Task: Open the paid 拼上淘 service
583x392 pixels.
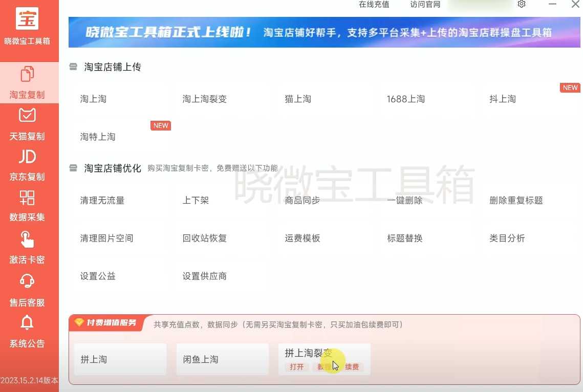Action: pyautogui.click(x=120, y=359)
